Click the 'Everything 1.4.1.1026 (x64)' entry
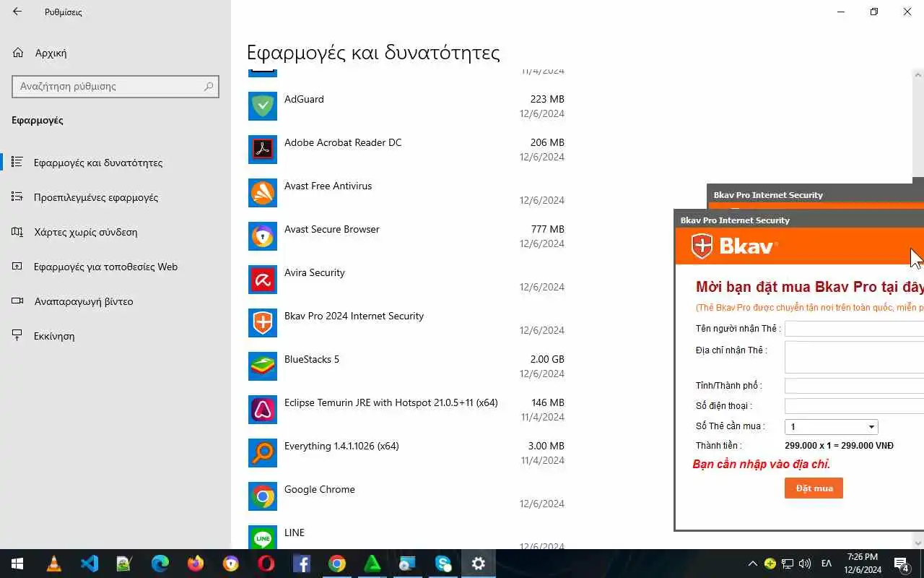The image size is (924, 578). point(341,446)
